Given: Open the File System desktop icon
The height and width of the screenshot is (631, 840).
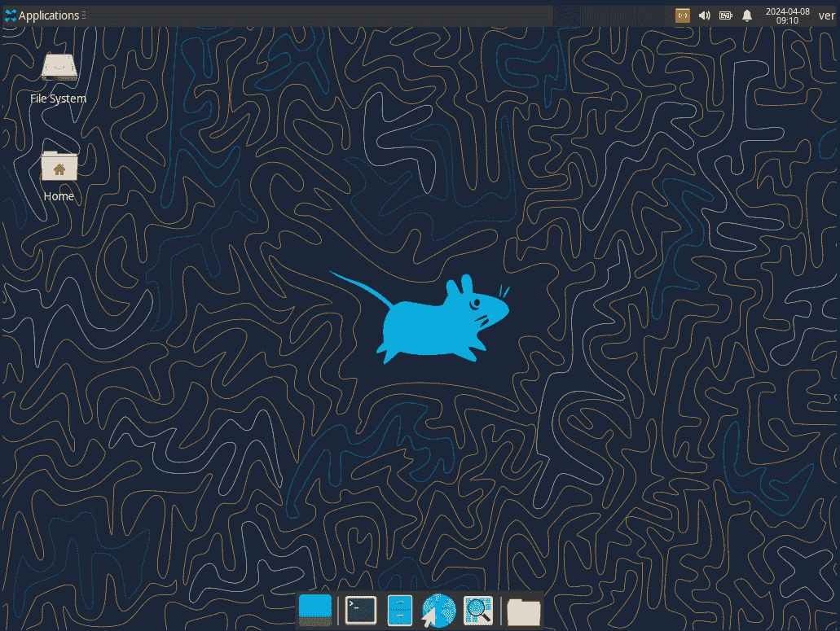Looking at the screenshot, I should click(59, 67).
